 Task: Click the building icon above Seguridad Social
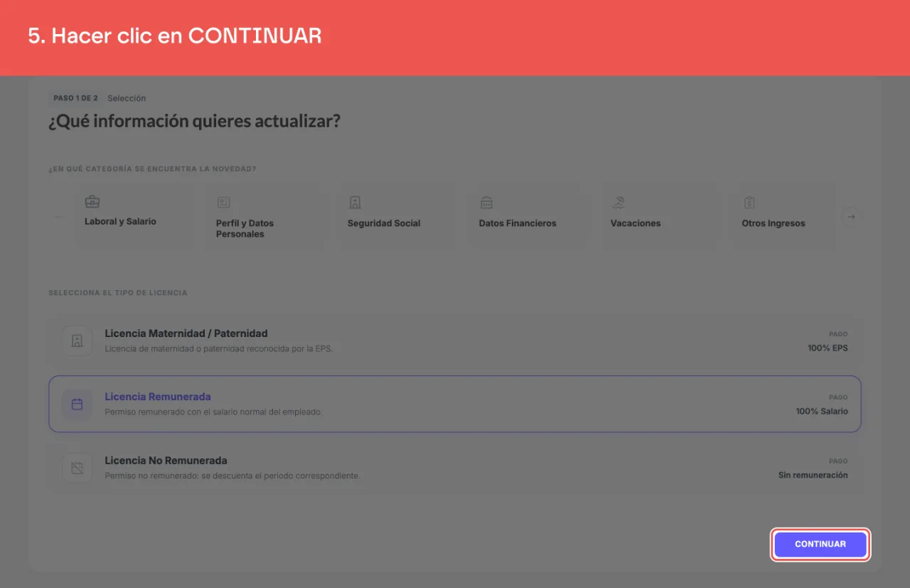[355, 203]
